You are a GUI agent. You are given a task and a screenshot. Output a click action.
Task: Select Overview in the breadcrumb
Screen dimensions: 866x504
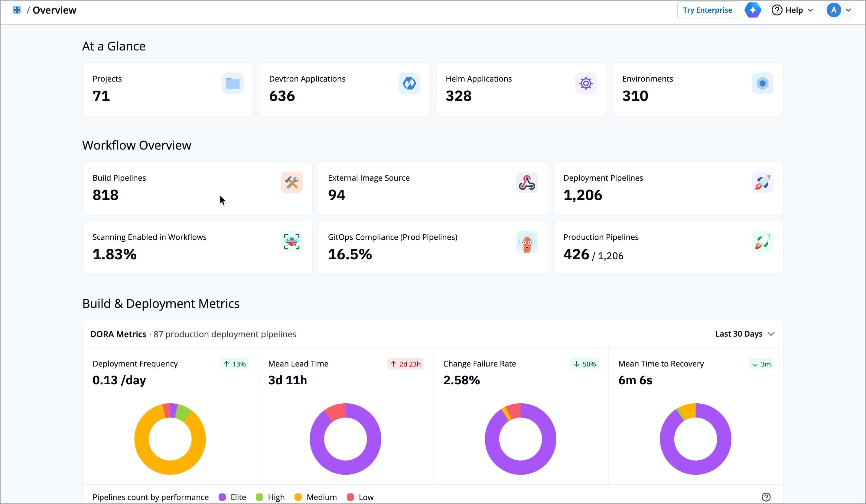click(54, 10)
